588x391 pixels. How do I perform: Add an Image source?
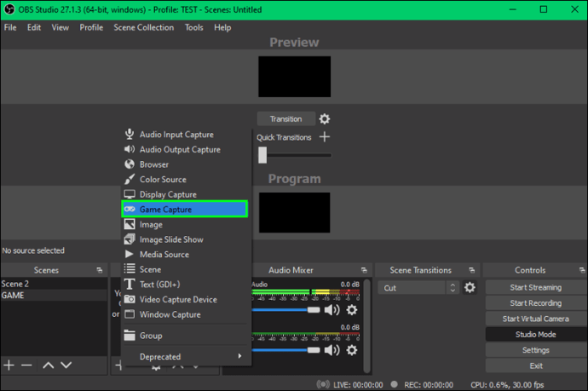185,224
